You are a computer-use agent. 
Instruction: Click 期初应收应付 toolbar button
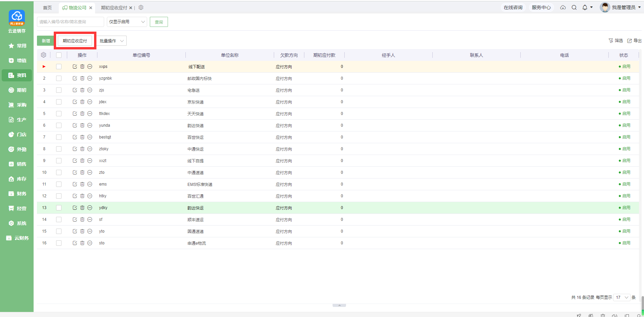(x=75, y=41)
